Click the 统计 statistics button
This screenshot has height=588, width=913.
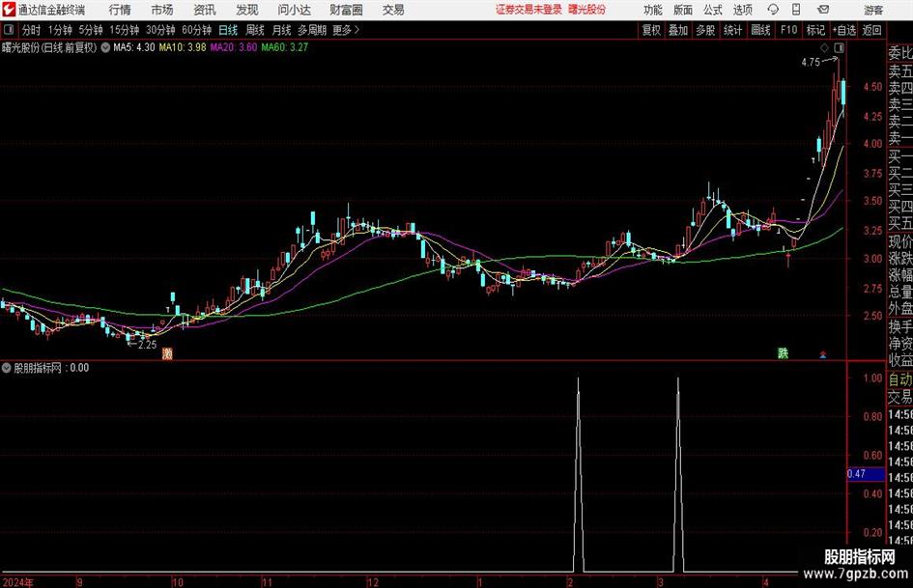(732, 30)
